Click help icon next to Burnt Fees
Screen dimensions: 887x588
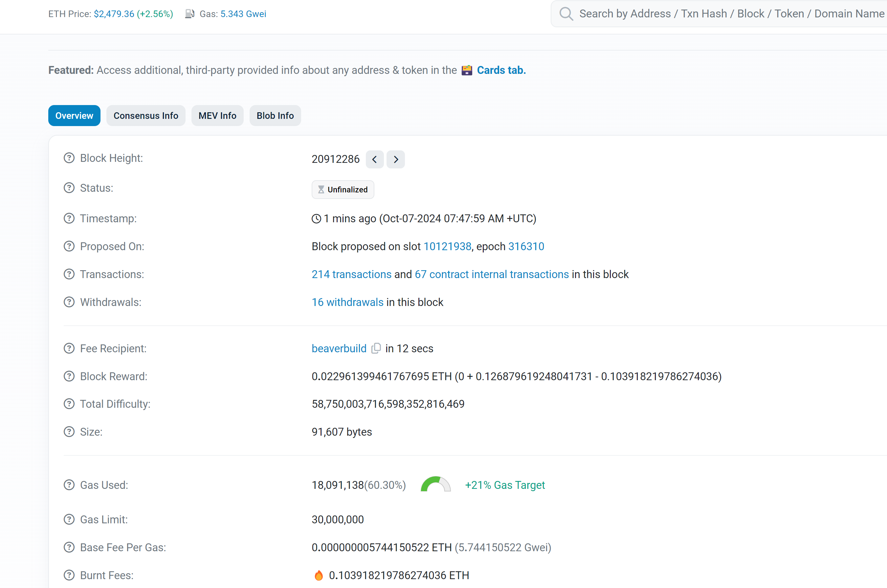tap(69, 575)
